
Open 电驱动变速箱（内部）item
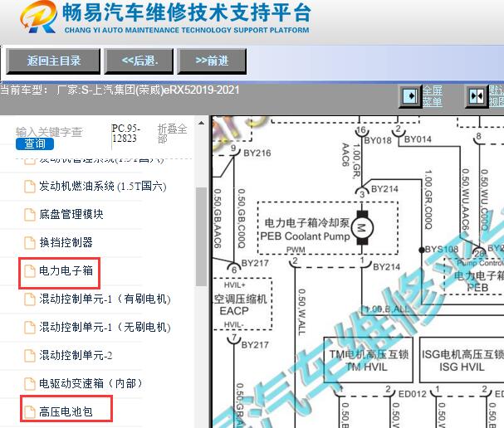[91, 383]
